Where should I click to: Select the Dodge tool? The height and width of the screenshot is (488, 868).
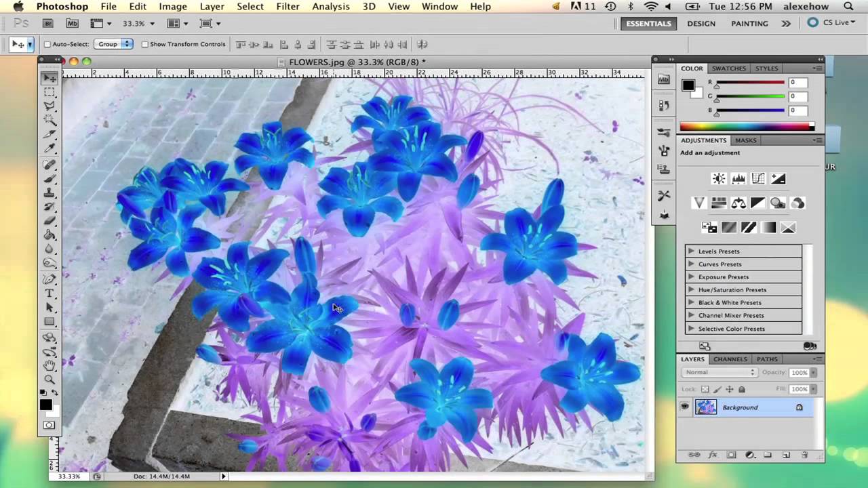(50, 264)
